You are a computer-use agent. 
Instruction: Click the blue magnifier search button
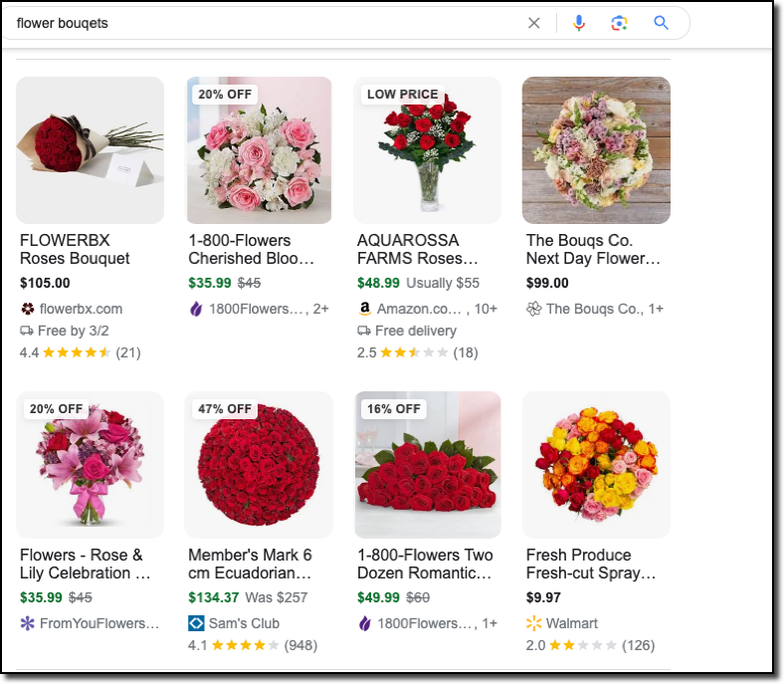pos(661,23)
